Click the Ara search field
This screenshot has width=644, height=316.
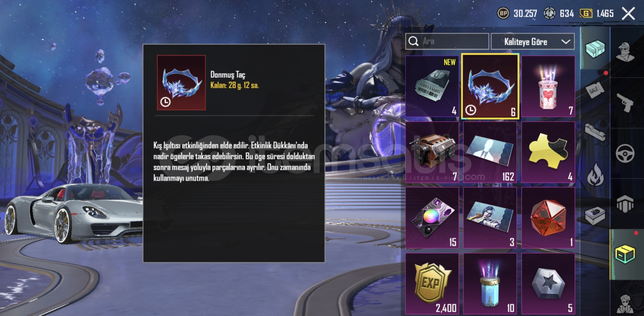pos(447,41)
